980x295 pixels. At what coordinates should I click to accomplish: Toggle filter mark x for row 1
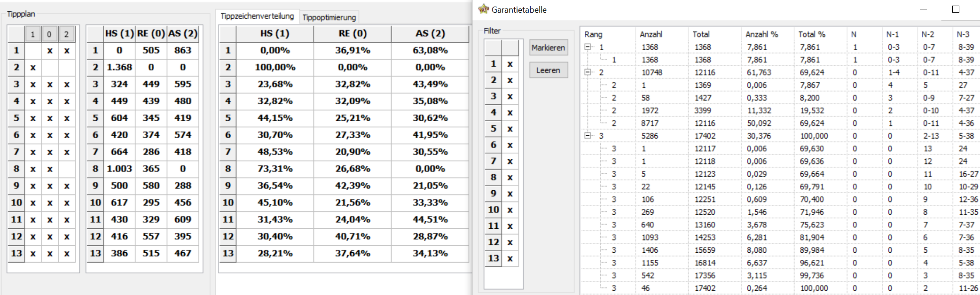510,64
